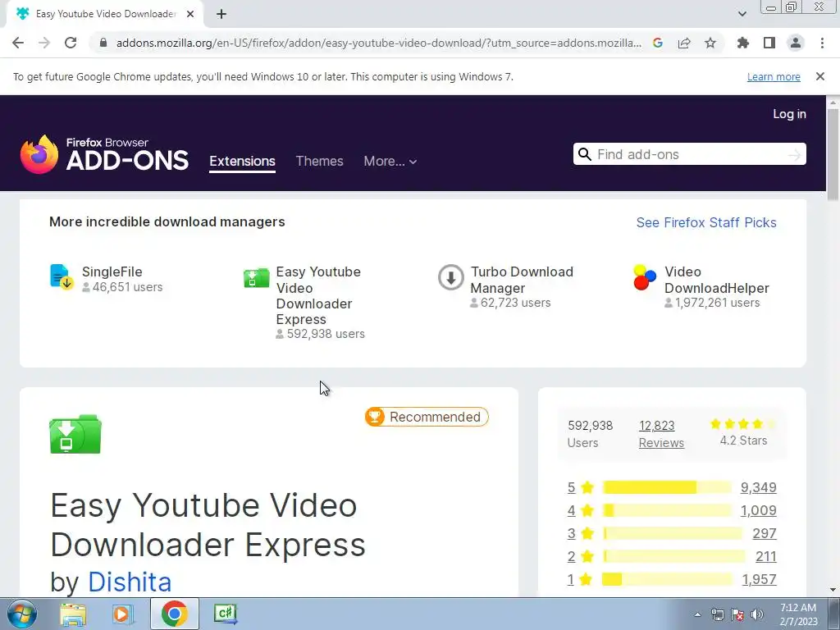Open Video DownloadHelper link

[x=717, y=280]
